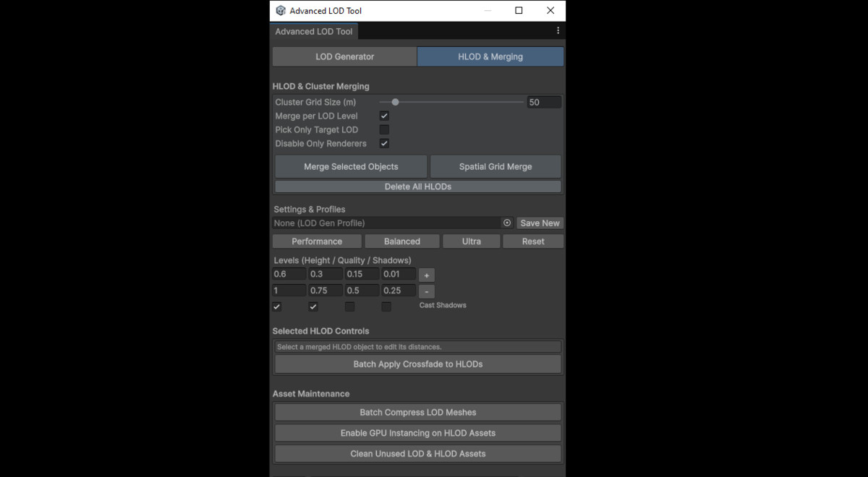This screenshot has width=868, height=477.
Task: Switch to the LOD Generator tab
Action: point(344,56)
